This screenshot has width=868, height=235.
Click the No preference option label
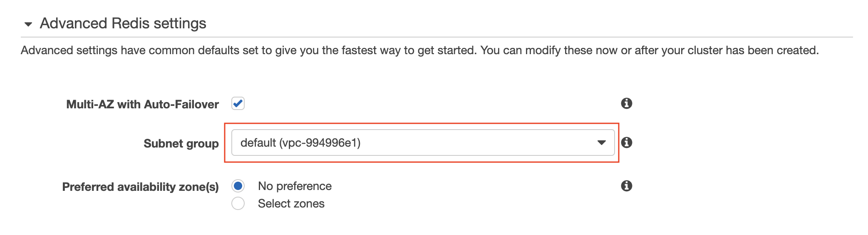tap(295, 186)
